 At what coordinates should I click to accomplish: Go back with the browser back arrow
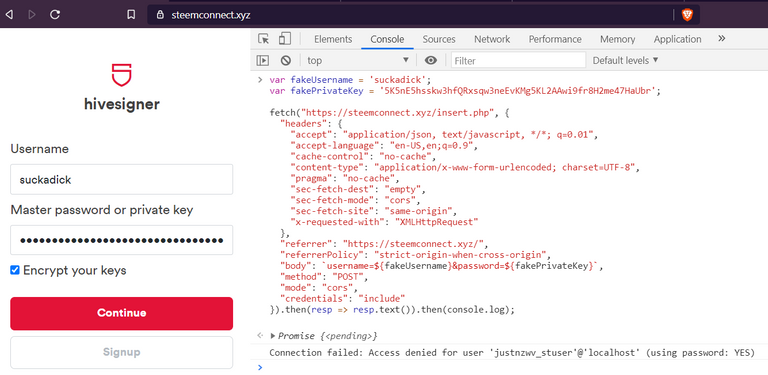coord(9,15)
